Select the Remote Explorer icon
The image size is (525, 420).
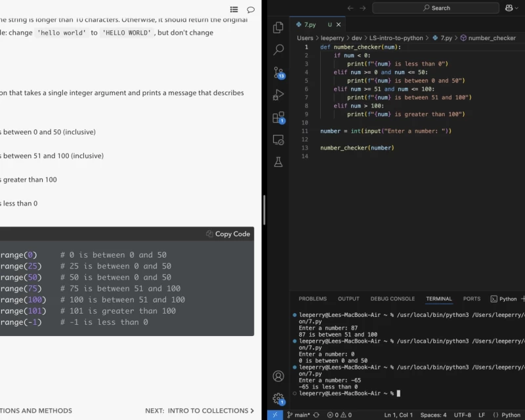tap(278, 138)
